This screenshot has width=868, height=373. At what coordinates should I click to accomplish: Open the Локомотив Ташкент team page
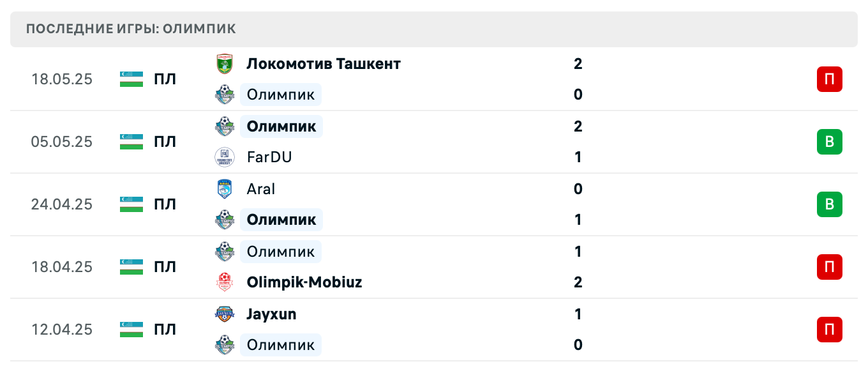pyautogui.click(x=323, y=64)
